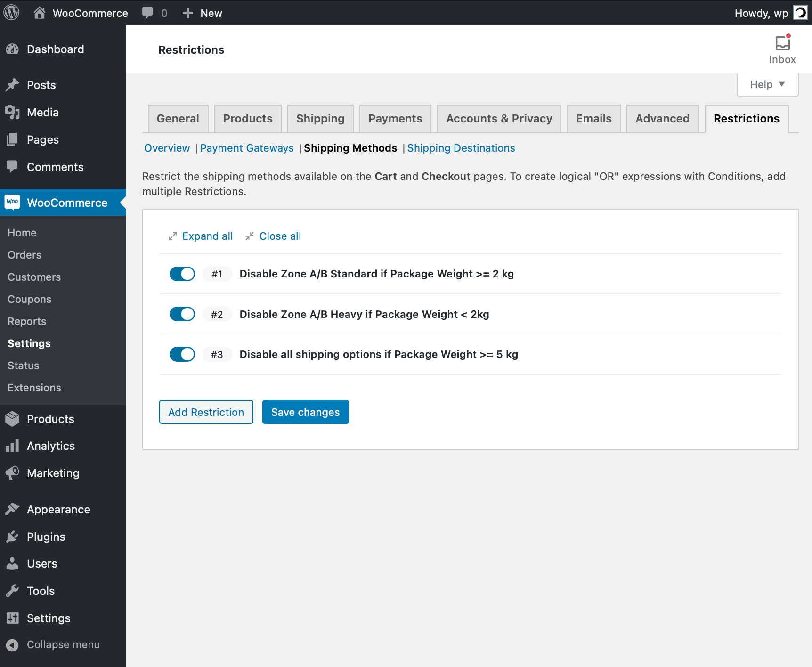The width and height of the screenshot is (812, 667).
Task: Click the Add Restriction button
Action: (206, 412)
